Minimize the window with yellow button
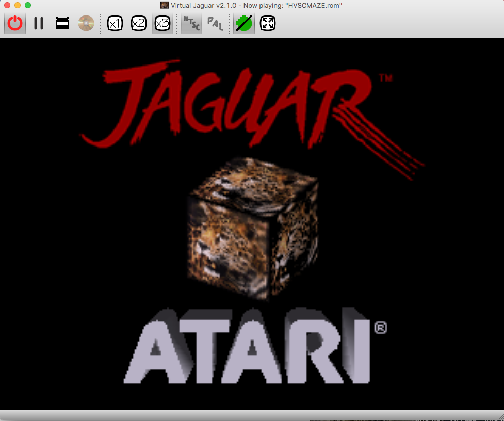 click(18, 5)
